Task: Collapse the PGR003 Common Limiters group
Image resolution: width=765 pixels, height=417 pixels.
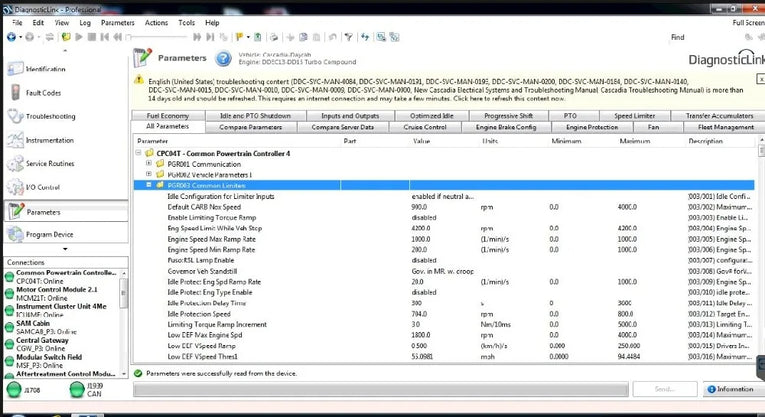Action: click(x=149, y=185)
